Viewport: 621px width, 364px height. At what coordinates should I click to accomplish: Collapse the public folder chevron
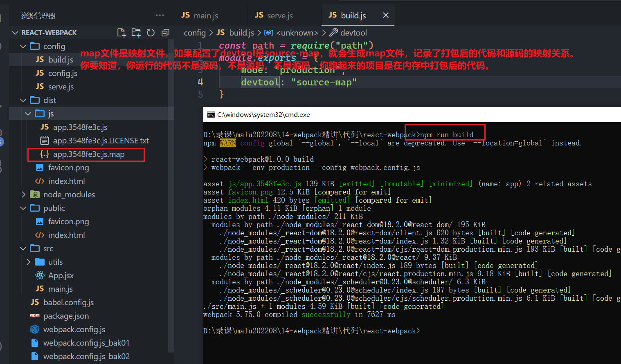coord(23,208)
